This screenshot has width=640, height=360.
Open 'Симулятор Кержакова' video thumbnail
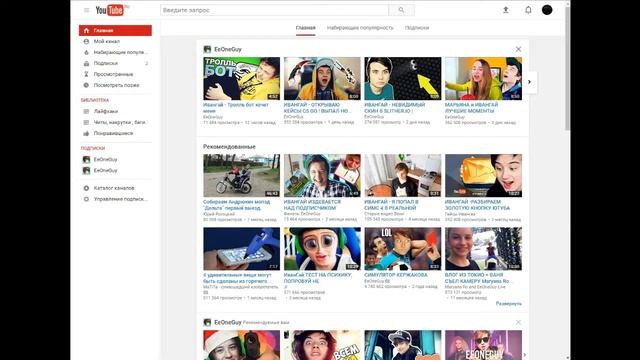pyautogui.click(x=402, y=249)
